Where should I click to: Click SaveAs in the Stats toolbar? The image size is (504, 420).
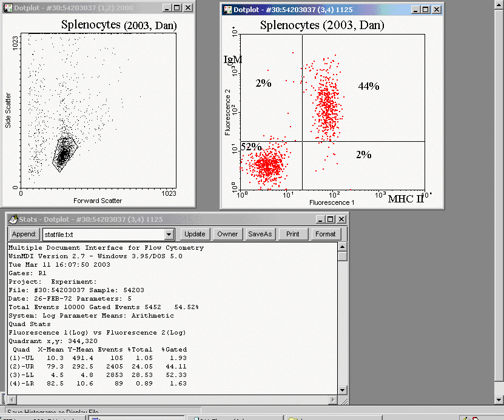coord(260,234)
